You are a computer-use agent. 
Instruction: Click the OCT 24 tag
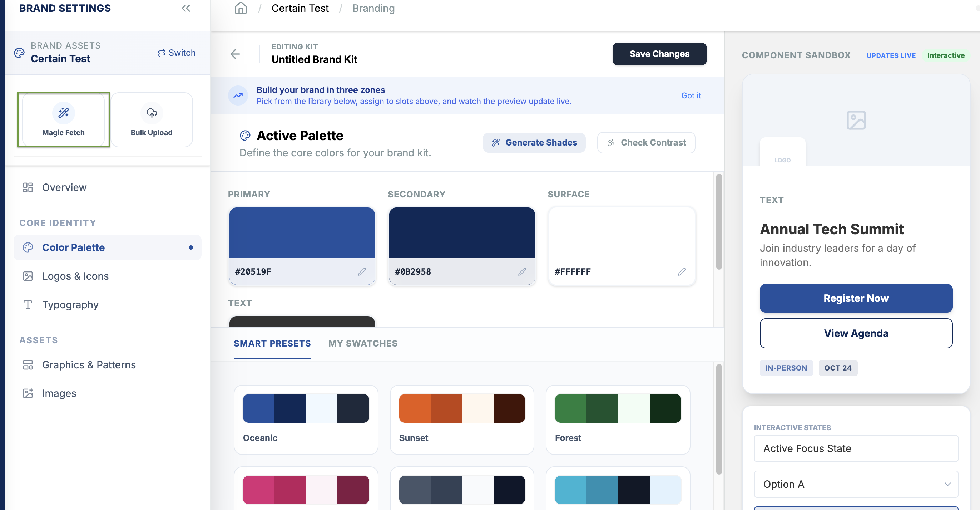click(838, 368)
